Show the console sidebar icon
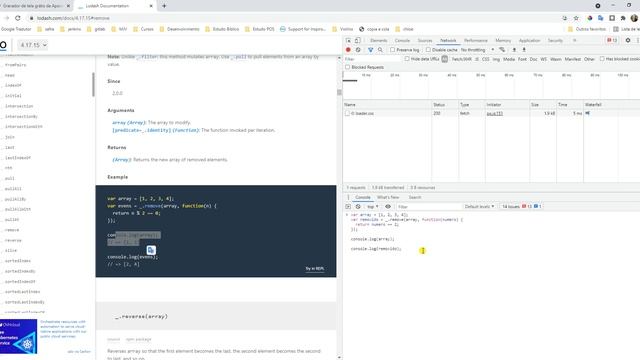Image resolution: width=640 pixels, height=360 pixels. coord(348,207)
